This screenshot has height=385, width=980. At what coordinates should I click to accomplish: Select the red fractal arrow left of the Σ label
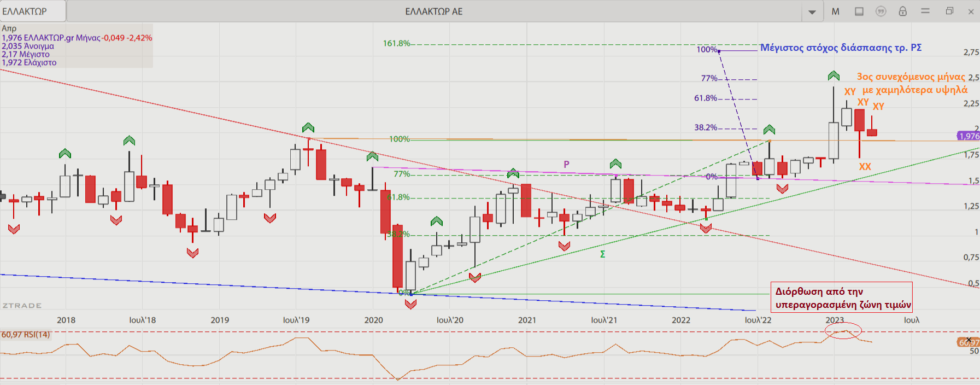pos(565,246)
